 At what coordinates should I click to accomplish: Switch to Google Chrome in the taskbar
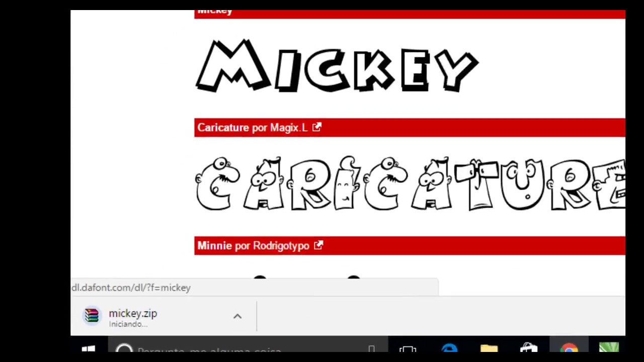[569, 348]
